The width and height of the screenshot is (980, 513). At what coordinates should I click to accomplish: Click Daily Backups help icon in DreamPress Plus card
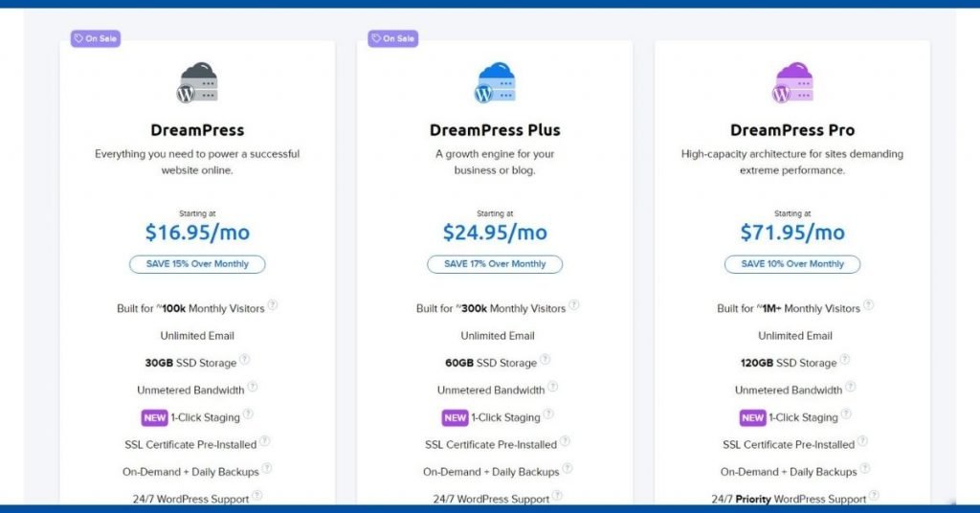568,469
